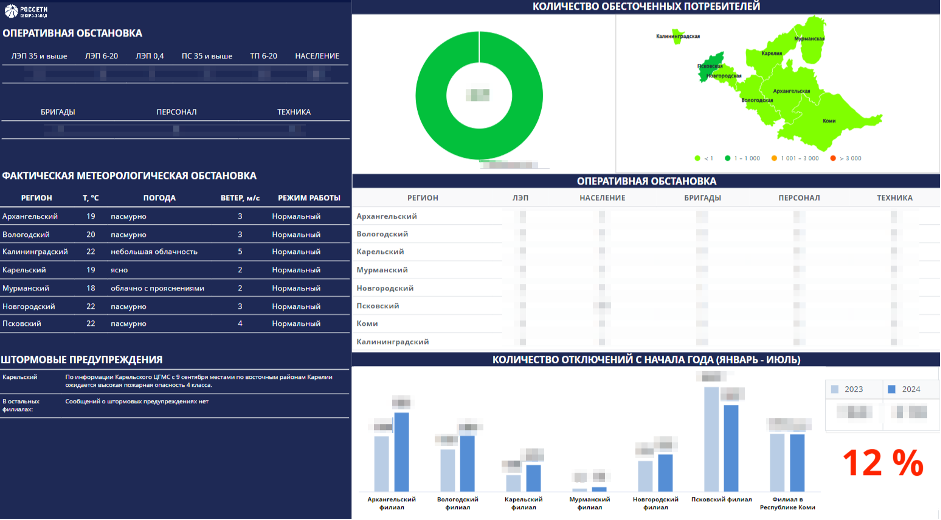Click the Мурманская region on the map
The height and width of the screenshot is (520, 941).
pyautogui.click(x=812, y=39)
